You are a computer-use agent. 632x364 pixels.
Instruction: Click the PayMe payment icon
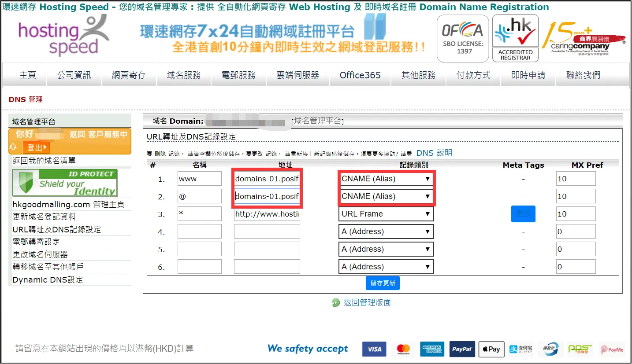click(612, 349)
